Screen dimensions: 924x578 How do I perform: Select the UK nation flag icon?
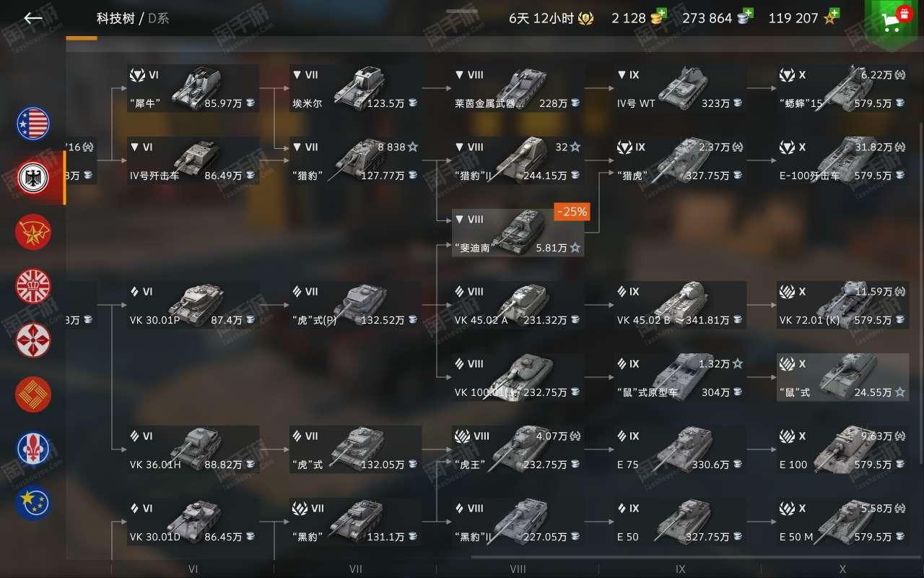coord(34,286)
